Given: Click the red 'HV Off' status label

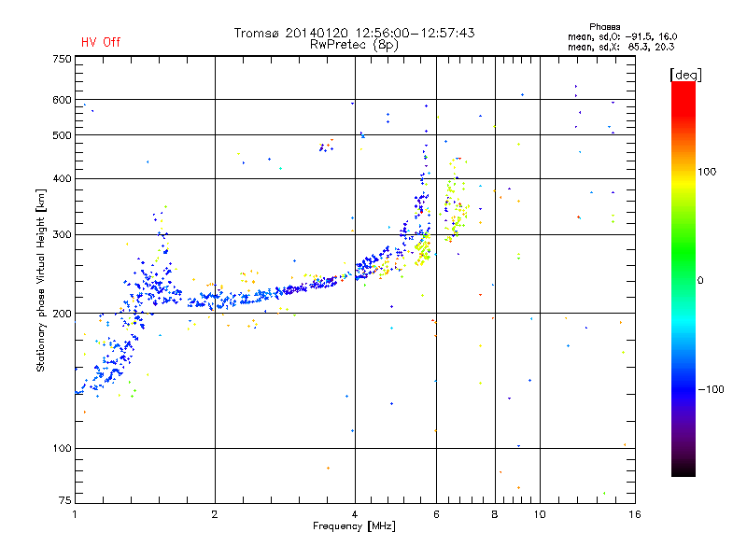Looking at the screenshot, I should click(101, 42).
